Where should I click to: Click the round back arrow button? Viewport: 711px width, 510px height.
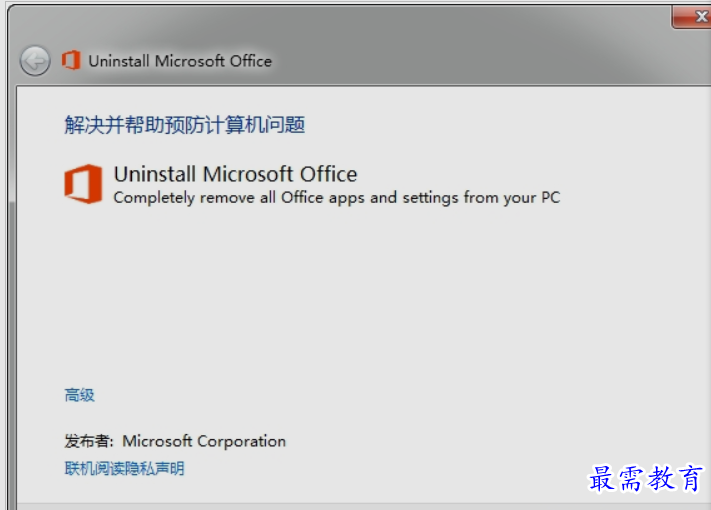tap(35, 61)
